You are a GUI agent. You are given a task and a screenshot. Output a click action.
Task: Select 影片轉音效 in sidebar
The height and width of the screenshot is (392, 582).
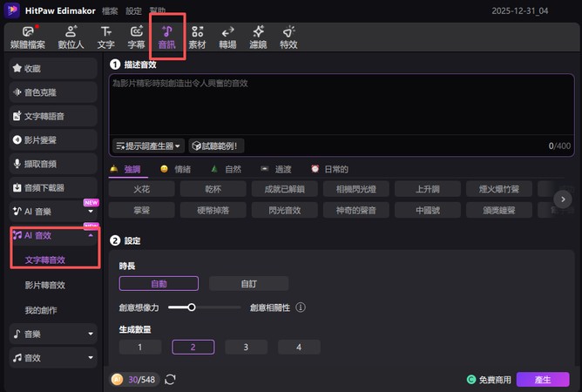[x=45, y=285]
